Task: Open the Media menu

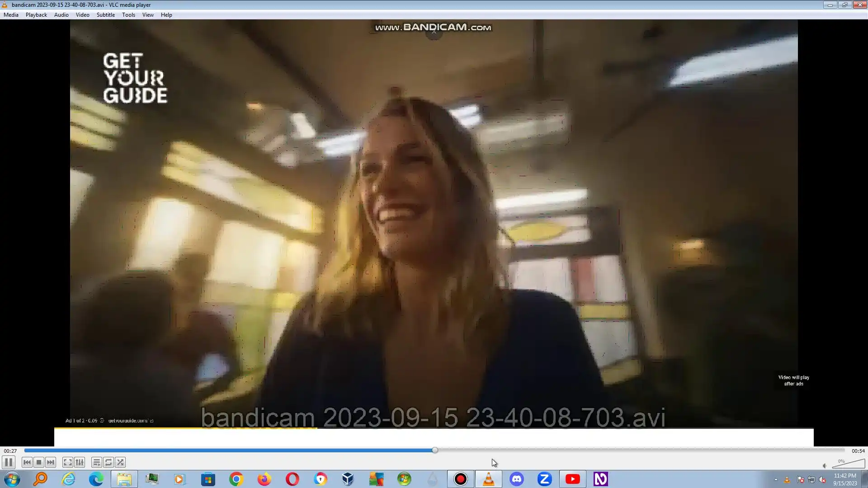Action: (11, 15)
